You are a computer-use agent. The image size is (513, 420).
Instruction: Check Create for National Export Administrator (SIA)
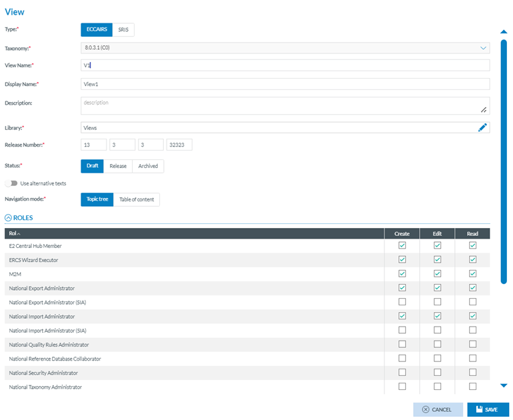(402, 302)
